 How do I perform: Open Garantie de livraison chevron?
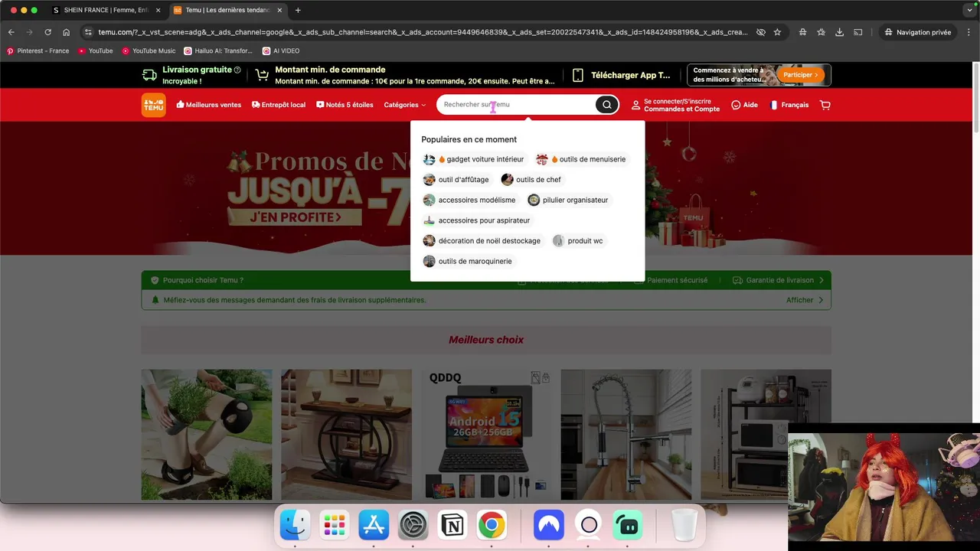(x=822, y=280)
